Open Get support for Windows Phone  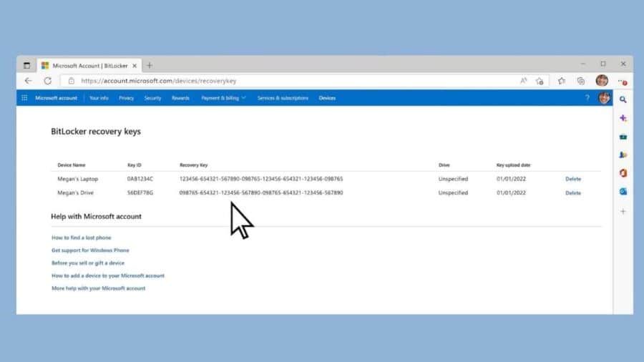[x=90, y=250]
